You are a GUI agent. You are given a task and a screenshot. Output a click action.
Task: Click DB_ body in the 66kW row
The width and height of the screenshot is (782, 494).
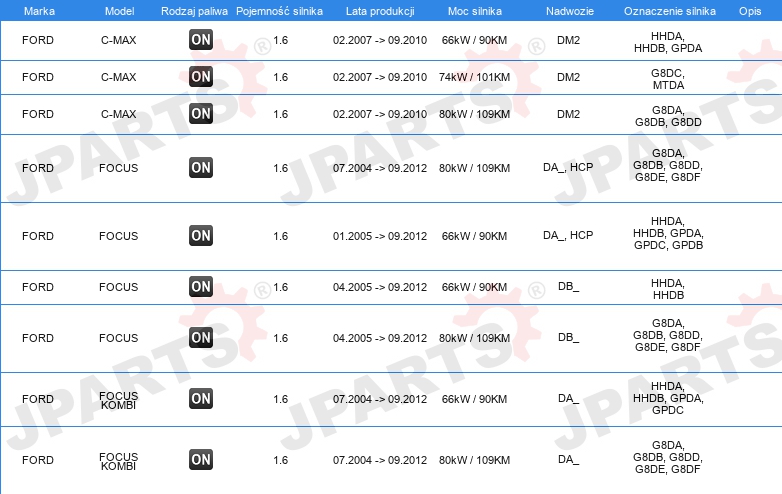click(569, 287)
